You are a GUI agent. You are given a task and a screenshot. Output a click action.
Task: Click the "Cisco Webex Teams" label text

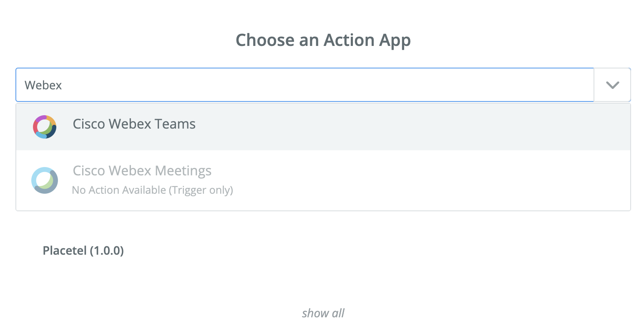(134, 124)
